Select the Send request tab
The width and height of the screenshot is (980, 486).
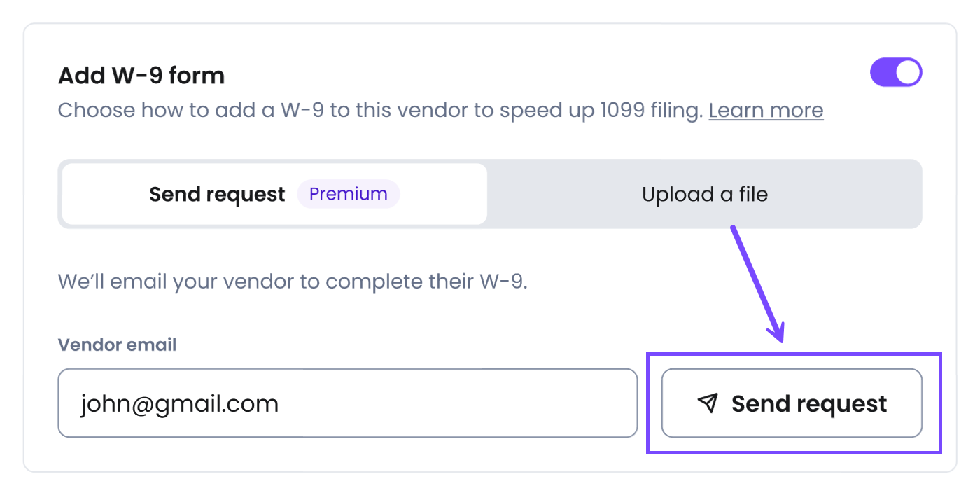pos(217,194)
